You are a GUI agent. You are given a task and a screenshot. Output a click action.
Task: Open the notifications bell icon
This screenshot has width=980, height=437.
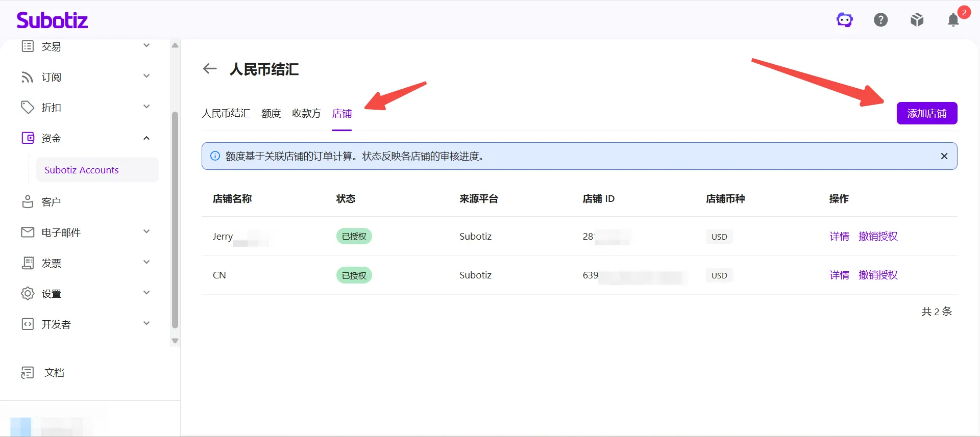[x=953, y=20]
